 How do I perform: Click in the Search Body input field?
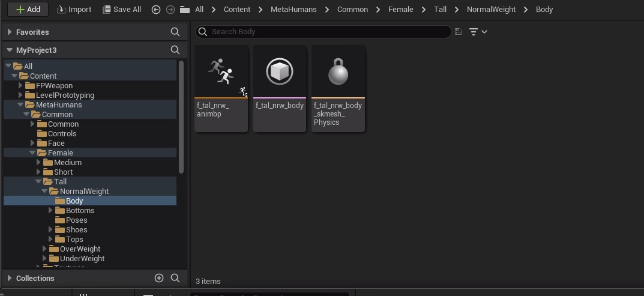327,32
